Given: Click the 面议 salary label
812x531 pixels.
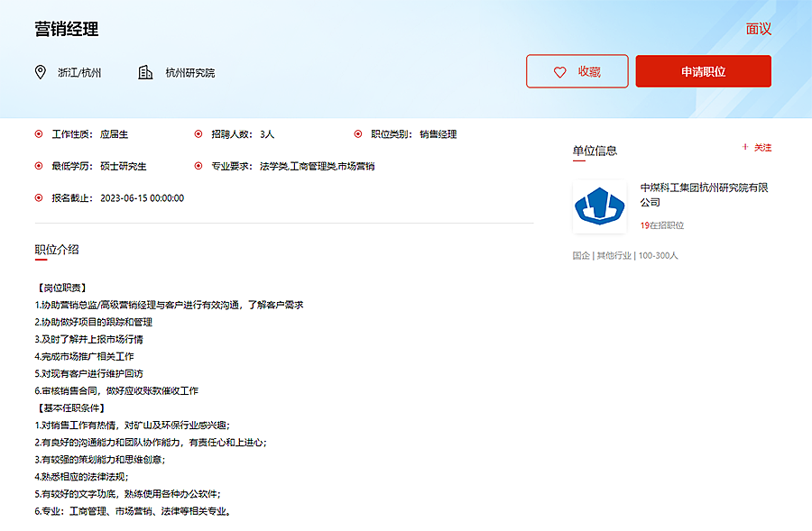Looking at the screenshot, I should point(758,29).
